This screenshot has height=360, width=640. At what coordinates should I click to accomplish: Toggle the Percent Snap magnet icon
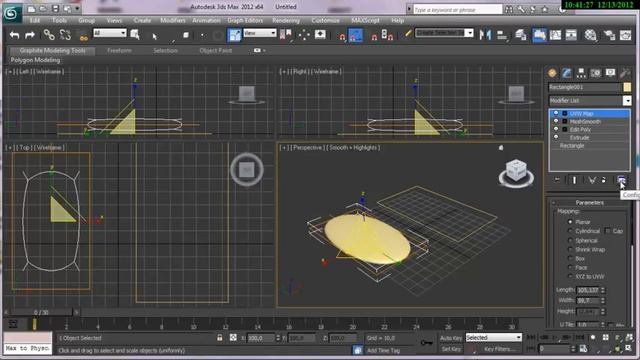coord(374,36)
